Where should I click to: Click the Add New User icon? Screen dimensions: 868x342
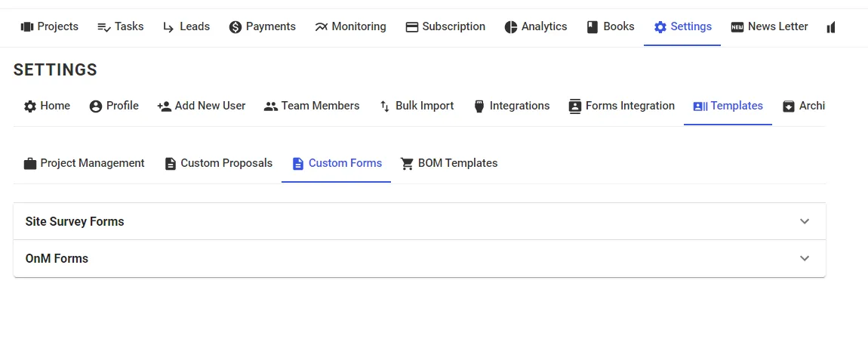tap(164, 106)
